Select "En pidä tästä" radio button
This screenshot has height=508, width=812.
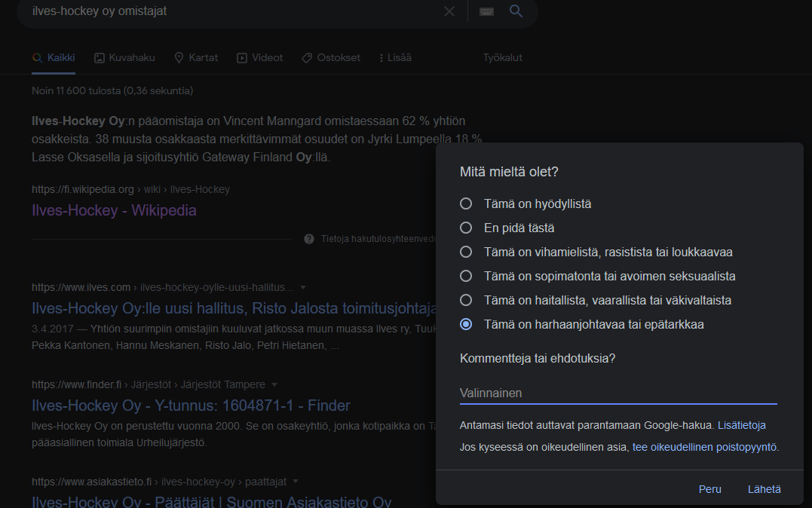coord(466,228)
